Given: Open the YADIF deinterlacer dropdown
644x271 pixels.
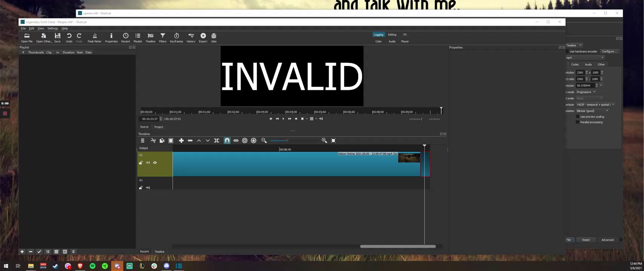Looking at the screenshot, I should [x=595, y=105].
